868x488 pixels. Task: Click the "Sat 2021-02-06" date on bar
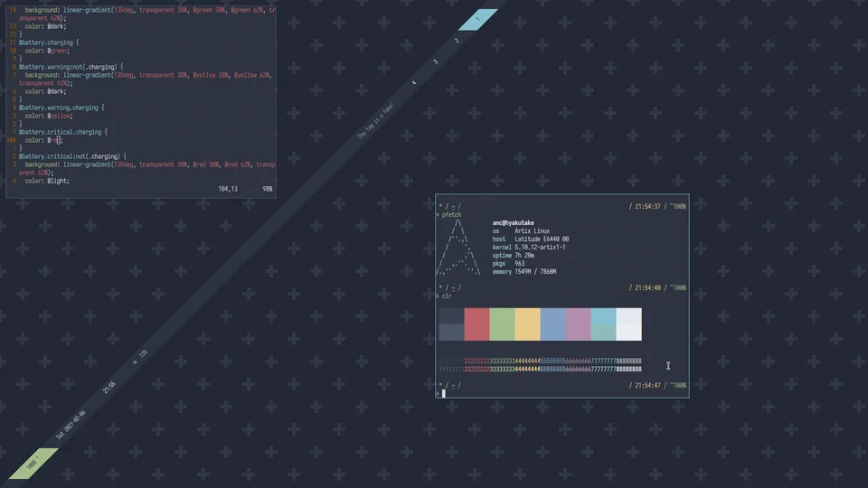pyautogui.click(x=71, y=425)
